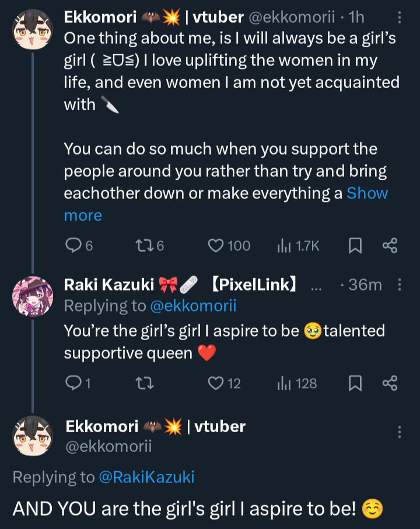Open more options on Ekkomori's bottom reply

(400, 432)
